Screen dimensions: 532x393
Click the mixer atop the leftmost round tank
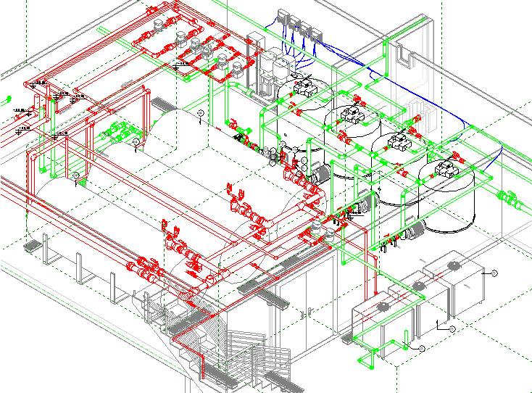click(302, 87)
